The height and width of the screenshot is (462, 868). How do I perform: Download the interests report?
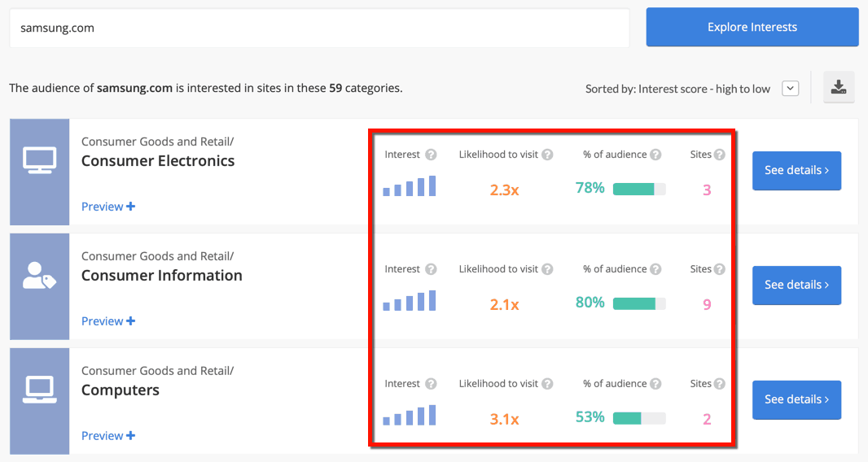point(839,87)
